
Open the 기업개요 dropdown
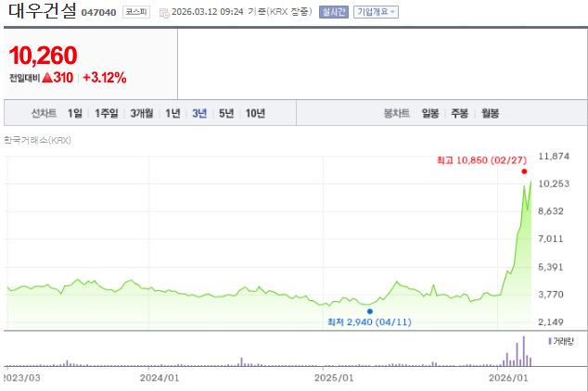pyautogui.click(x=376, y=12)
